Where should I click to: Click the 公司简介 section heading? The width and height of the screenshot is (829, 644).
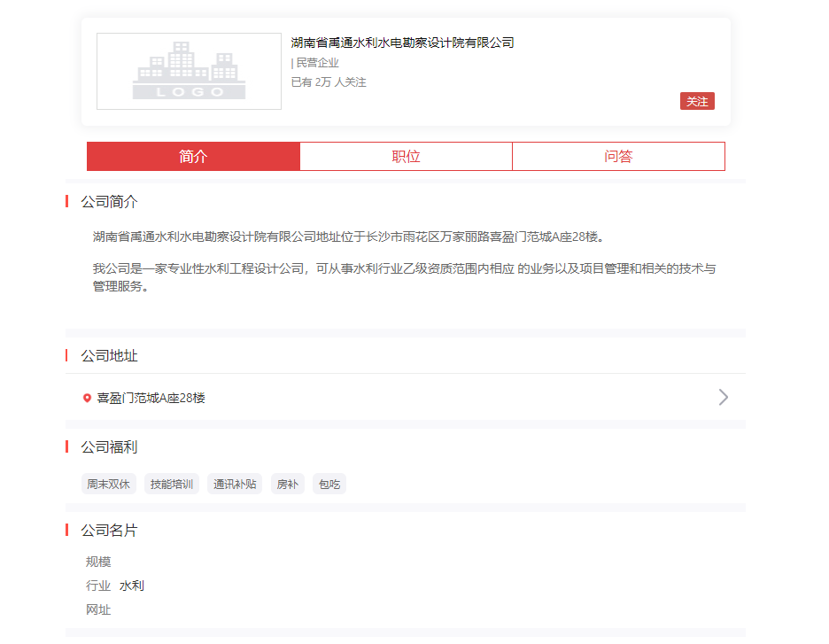click(x=110, y=202)
